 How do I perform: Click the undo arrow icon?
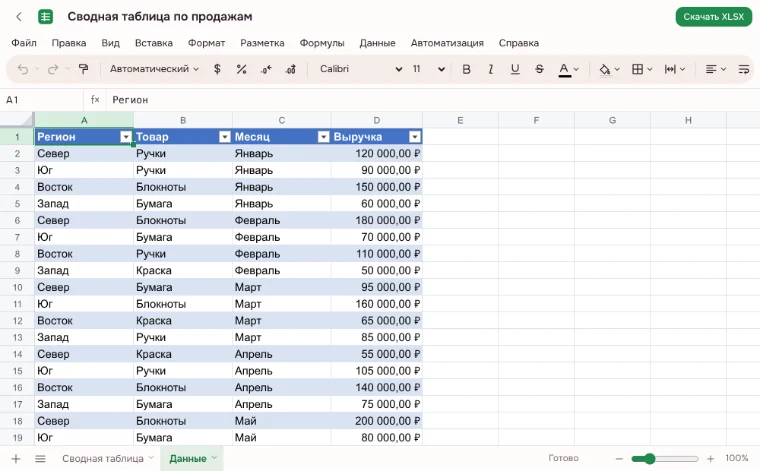(x=23, y=69)
